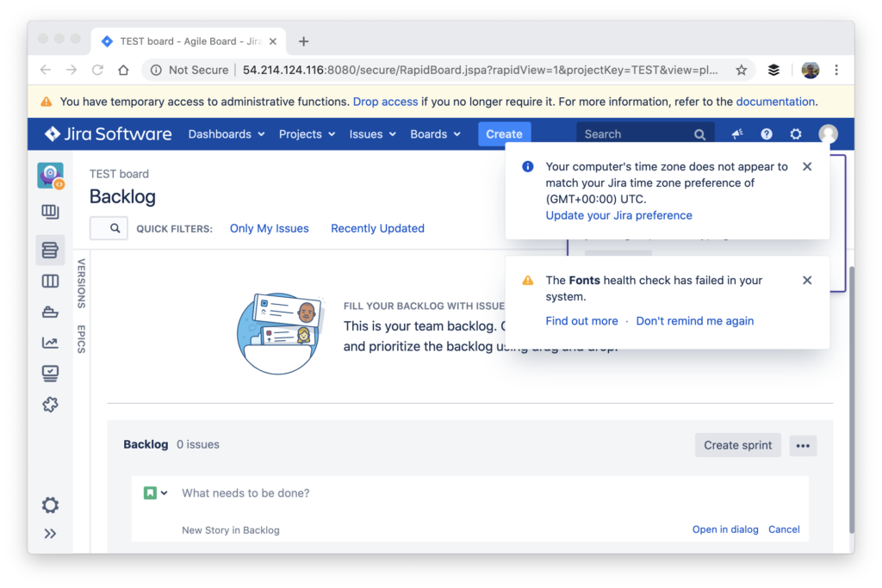Expand the sidebar with double-chevron icon
The image size is (882, 588).
point(50,534)
